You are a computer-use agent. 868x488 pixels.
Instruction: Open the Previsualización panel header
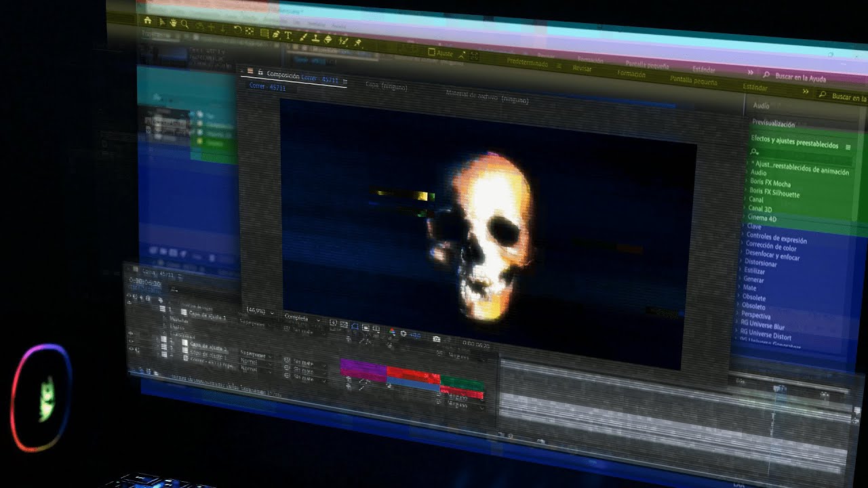point(773,124)
